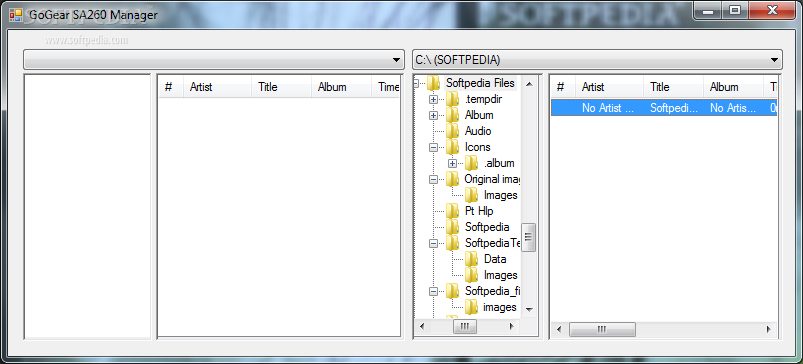
Task: Click folder tree scroll down arrow
Action: click(529, 310)
